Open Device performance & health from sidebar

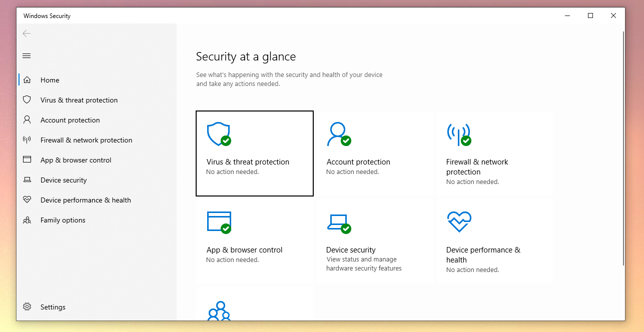86,199
